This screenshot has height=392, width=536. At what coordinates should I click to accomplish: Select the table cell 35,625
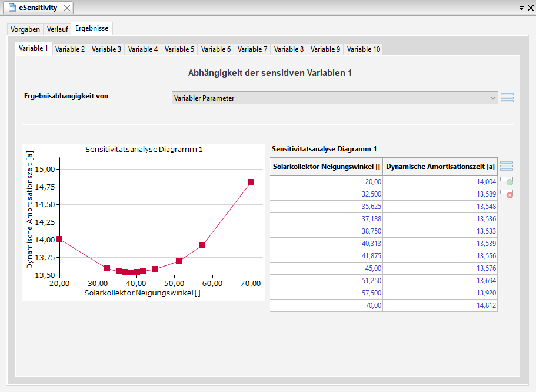click(x=327, y=207)
